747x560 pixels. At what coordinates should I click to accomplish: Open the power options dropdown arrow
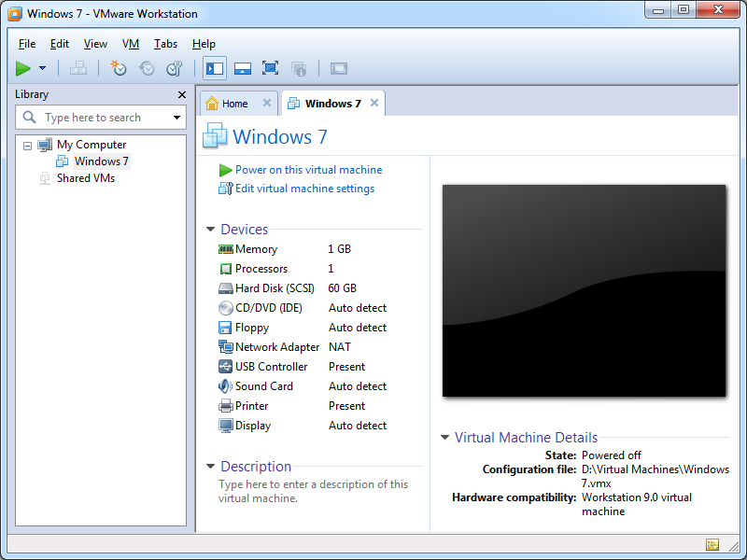pyautogui.click(x=42, y=68)
